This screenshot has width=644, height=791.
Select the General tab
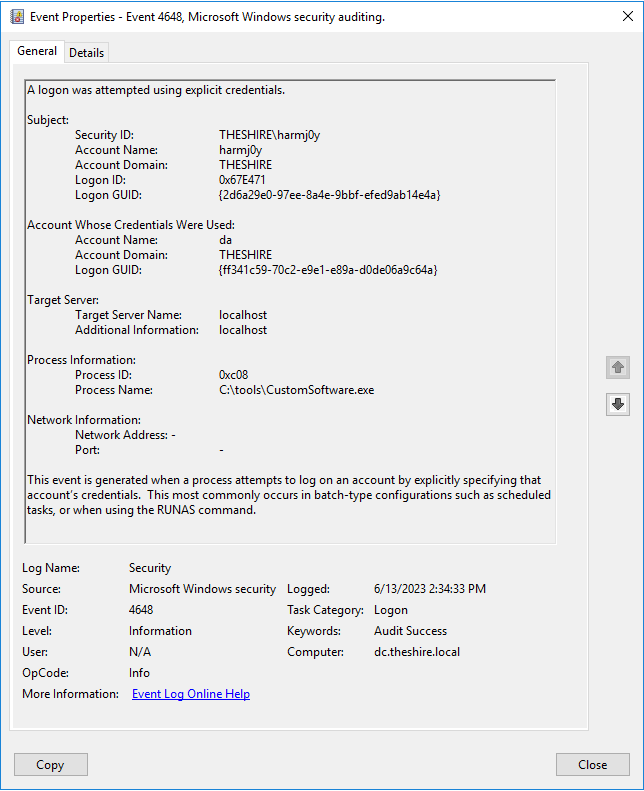[x=37, y=51]
